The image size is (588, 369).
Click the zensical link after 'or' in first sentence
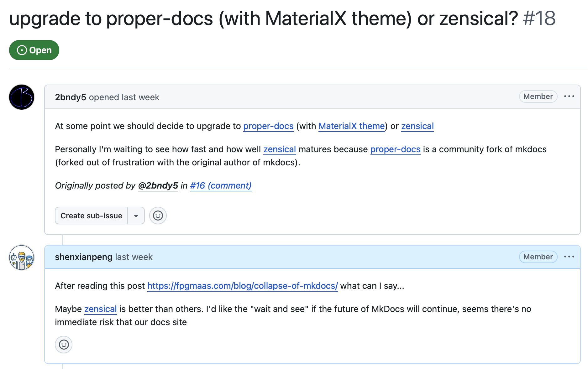(417, 126)
